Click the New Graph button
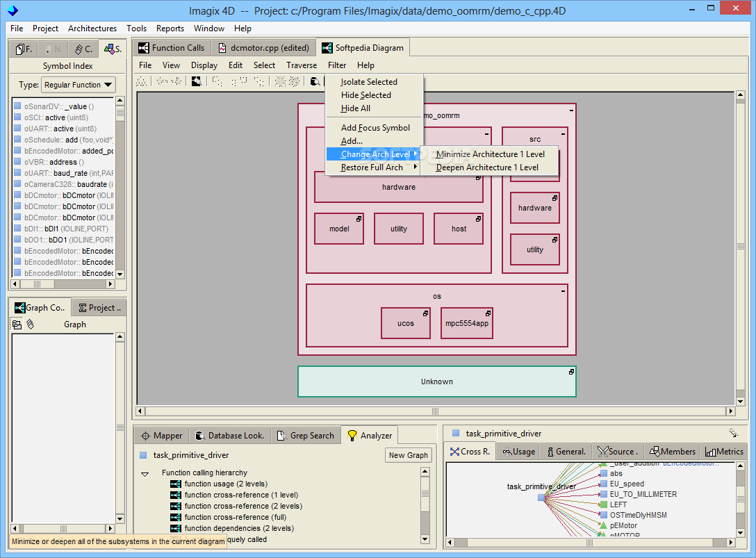Viewport: 756px width, 558px height. click(409, 455)
